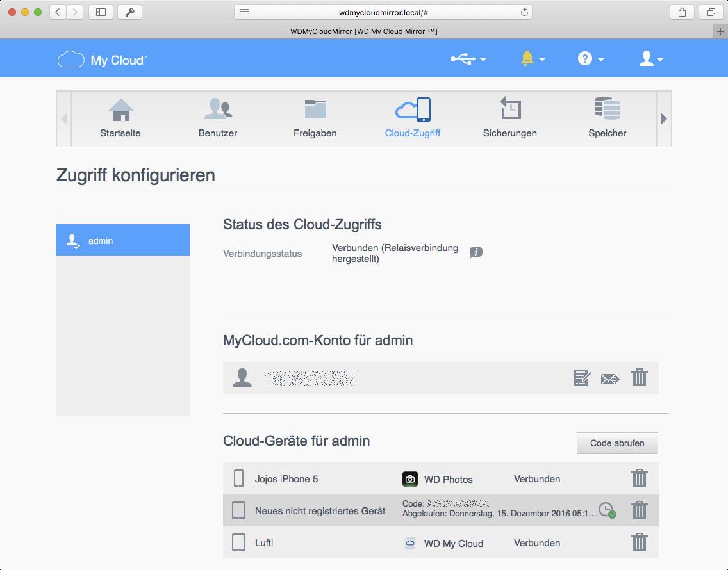Remove Jojos iPhone 5 device
Screen dimensions: 728x570
pyautogui.click(x=640, y=478)
